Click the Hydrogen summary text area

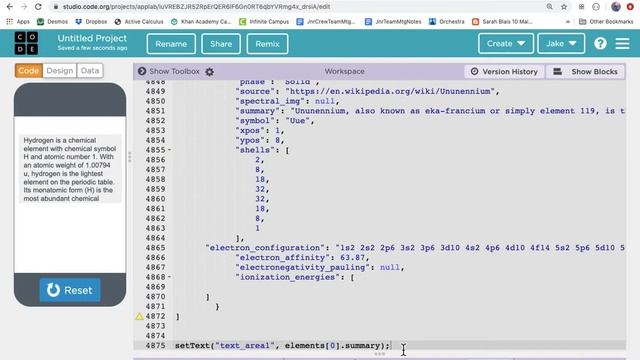pyautogui.click(x=70, y=169)
